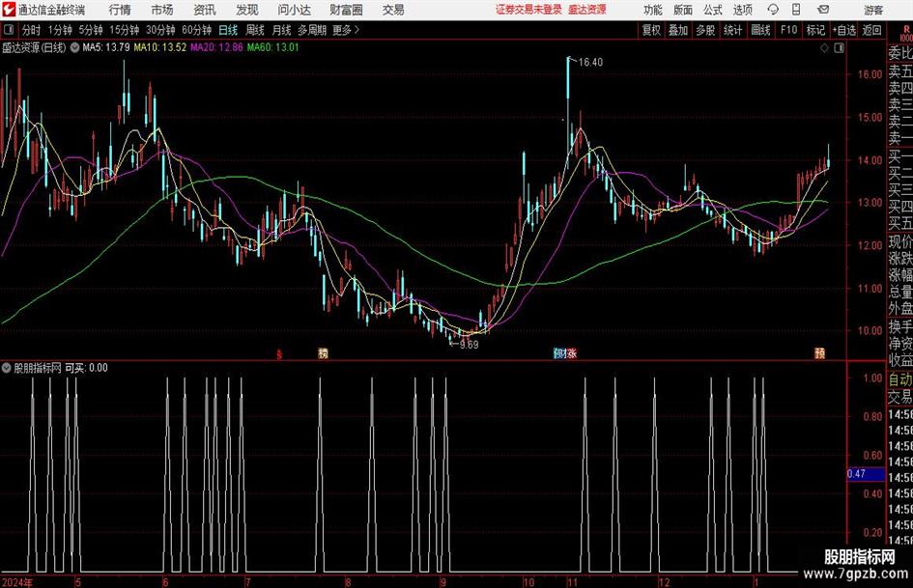Switch to 60分钟 chart period

tap(196, 30)
